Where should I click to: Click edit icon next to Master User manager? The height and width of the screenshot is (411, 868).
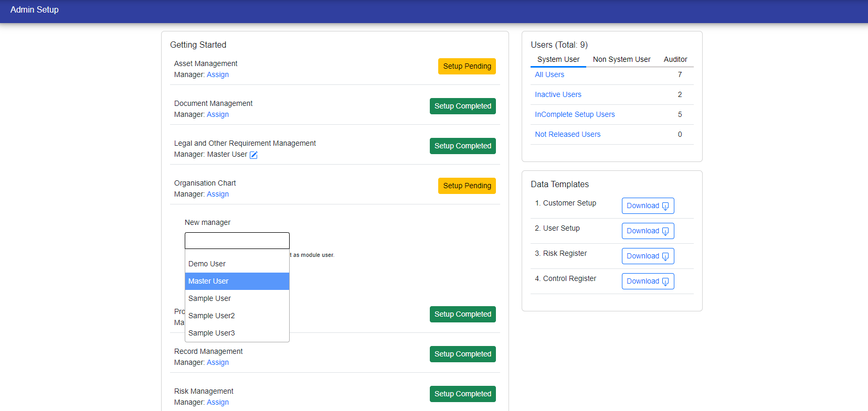click(253, 155)
